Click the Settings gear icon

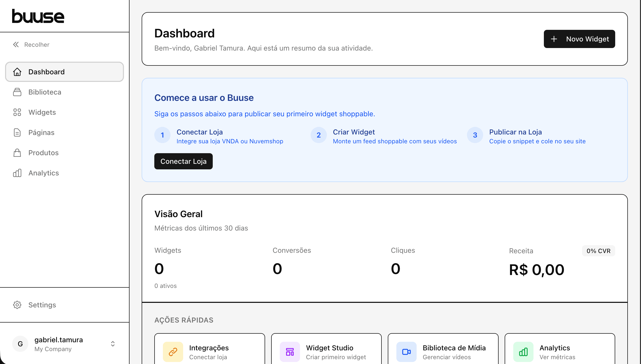click(x=17, y=305)
